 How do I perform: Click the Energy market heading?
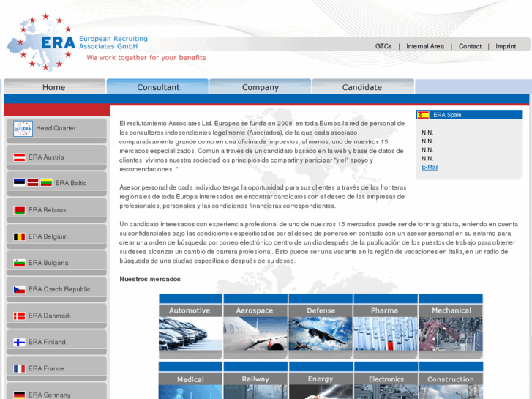[321, 379]
